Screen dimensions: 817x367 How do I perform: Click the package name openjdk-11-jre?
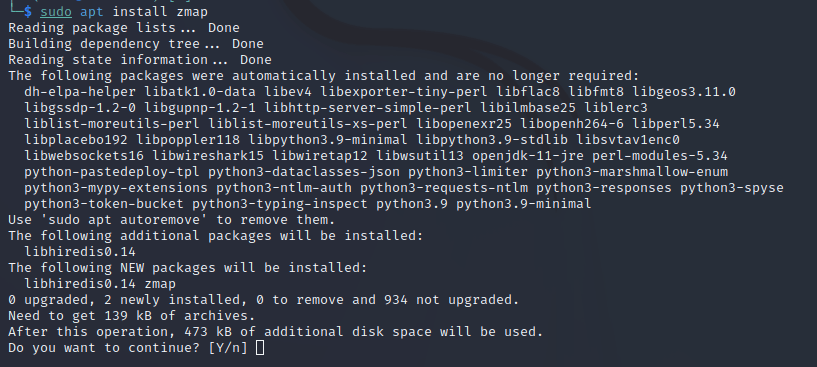528,156
